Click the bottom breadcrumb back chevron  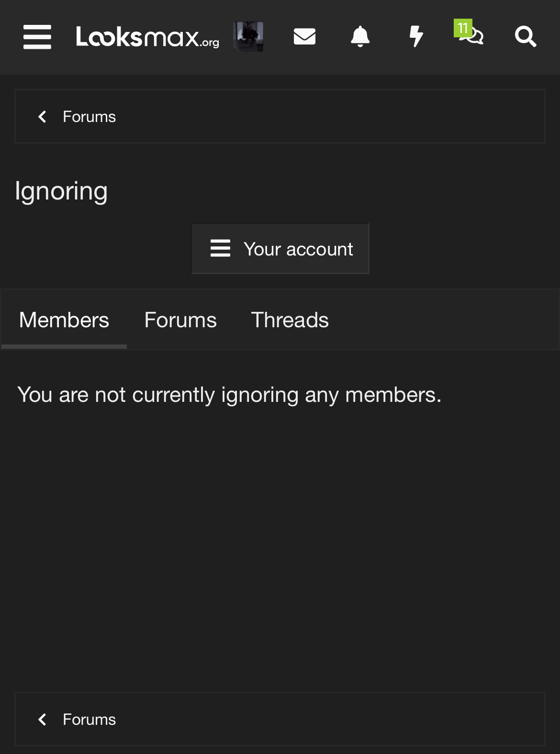(42, 720)
